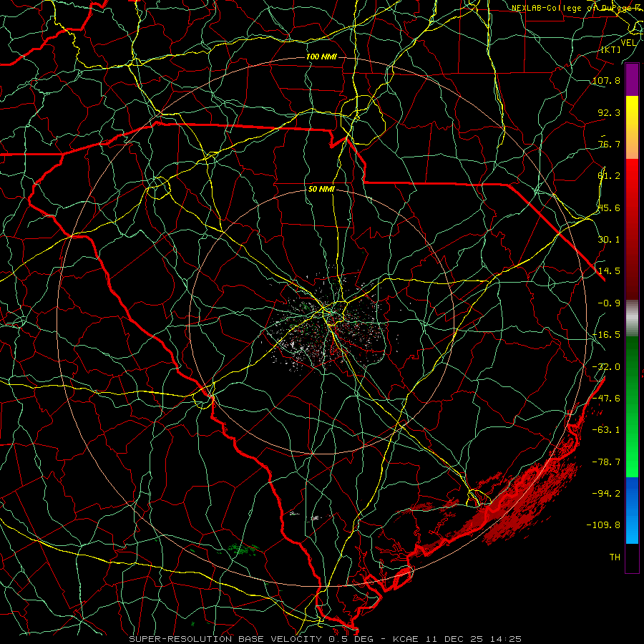Click the -94.2 velocity scale value

coord(607,494)
